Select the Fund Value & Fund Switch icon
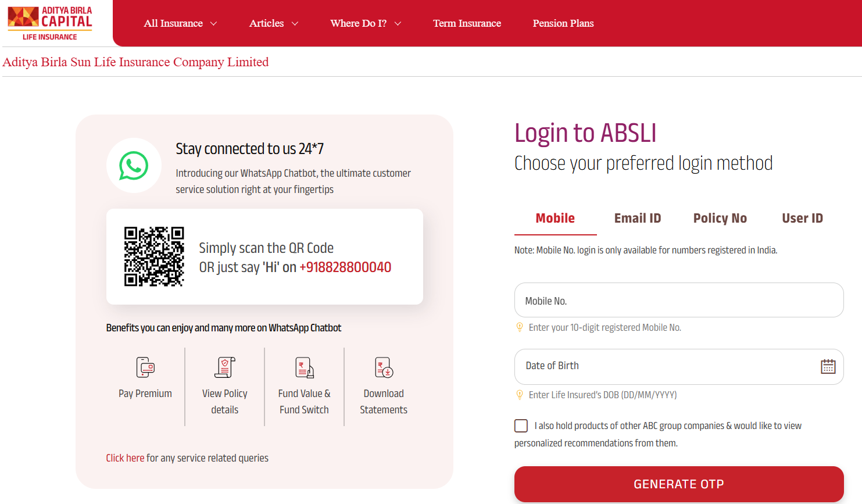The height and width of the screenshot is (504, 862). (x=304, y=367)
